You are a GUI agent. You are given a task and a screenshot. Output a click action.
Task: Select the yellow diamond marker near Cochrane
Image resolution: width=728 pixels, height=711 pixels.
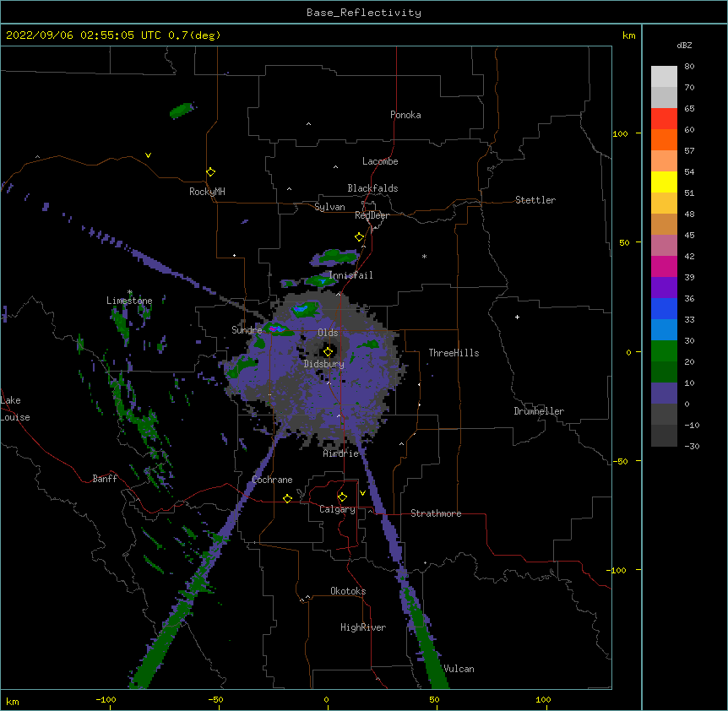click(x=287, y=498)
